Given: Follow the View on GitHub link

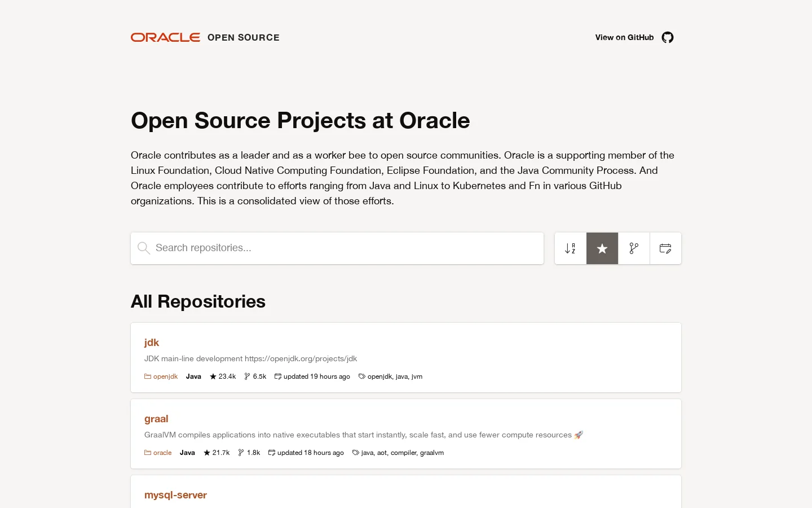Looking at the screenshot, I should (624, 37).
